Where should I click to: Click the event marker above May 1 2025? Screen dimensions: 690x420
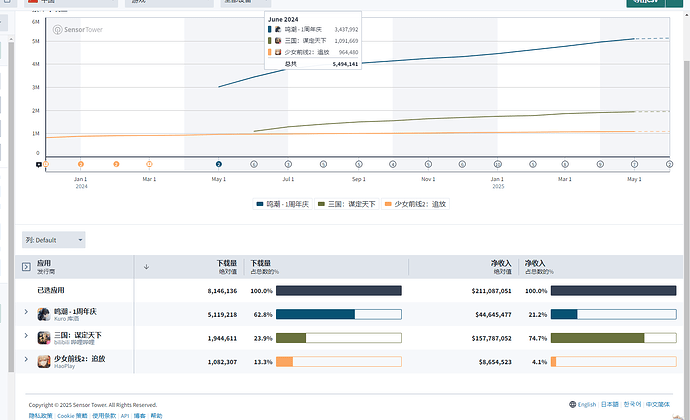coord(634,164)
